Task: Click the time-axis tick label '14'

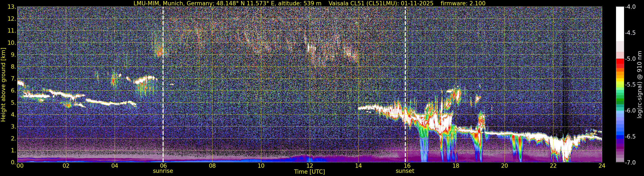Action: click(x=358, y=166)
